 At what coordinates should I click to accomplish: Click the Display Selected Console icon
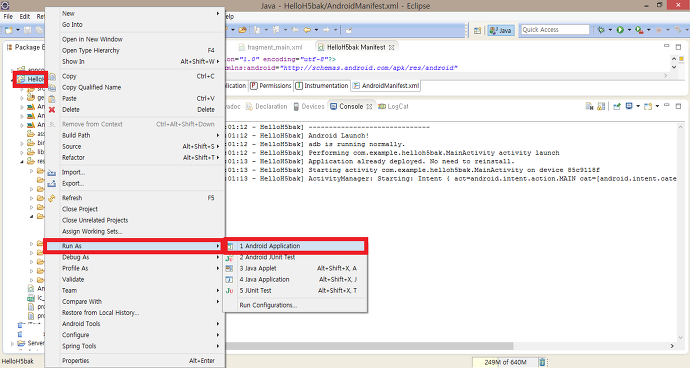[629, 106]
